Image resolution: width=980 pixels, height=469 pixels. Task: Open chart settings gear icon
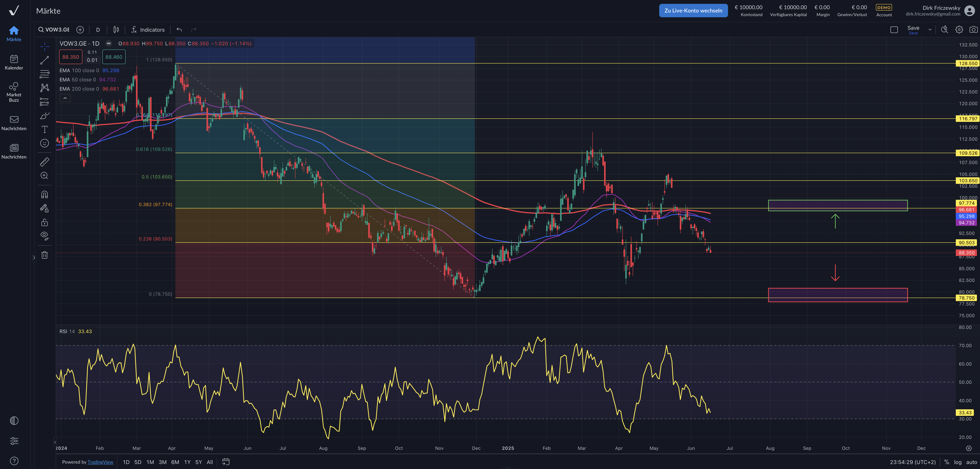959,30
